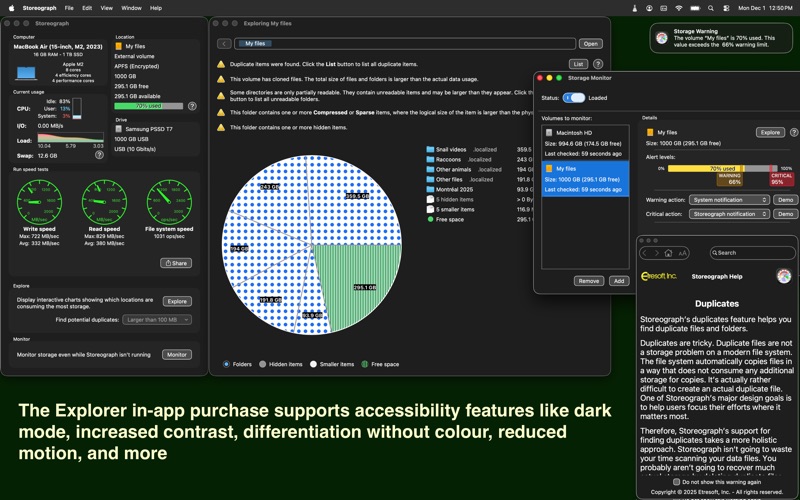This screenshot has height=500, width=800.
Task: Open help icon next to List button
Action: tap(598, 64)
